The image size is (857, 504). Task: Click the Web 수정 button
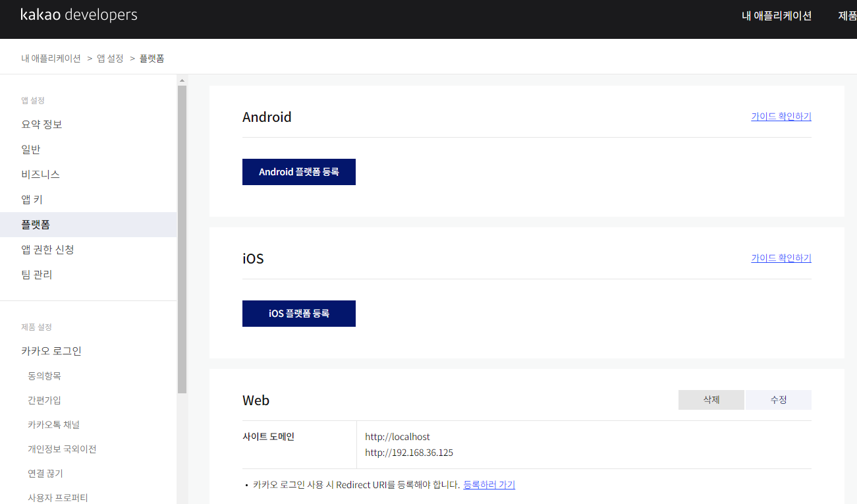click(779, 400)
